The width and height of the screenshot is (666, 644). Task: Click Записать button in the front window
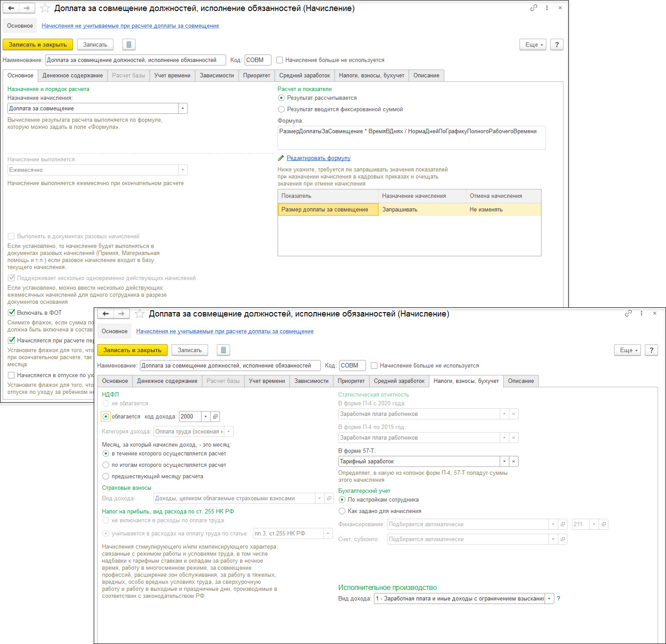190,350
